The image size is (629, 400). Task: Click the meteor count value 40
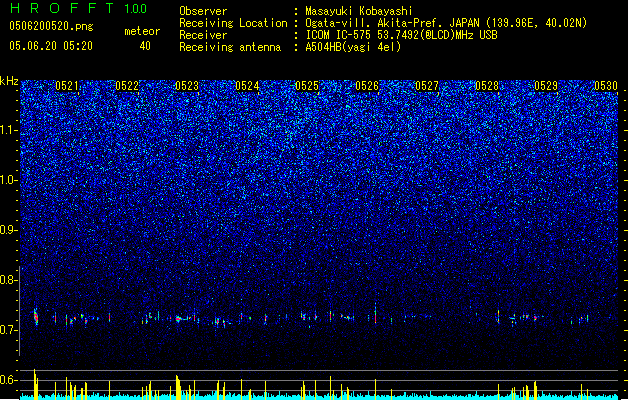tap(145, 46)
